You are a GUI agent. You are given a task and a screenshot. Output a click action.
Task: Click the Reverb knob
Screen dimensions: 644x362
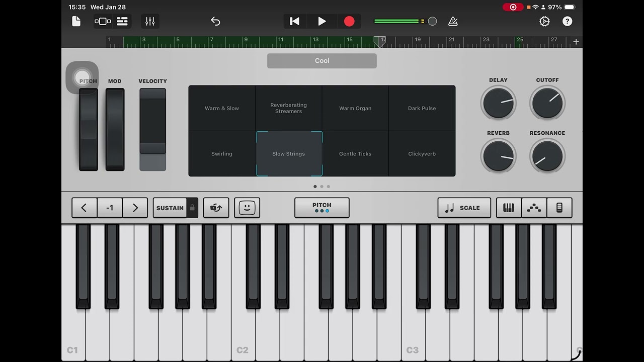tap(498, 156)
